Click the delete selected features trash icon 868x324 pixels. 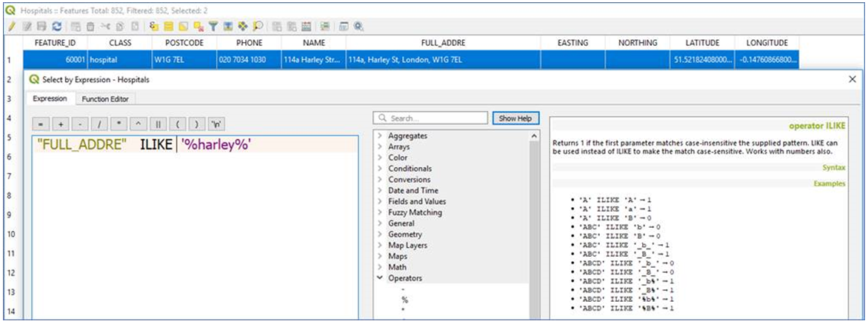90,26
